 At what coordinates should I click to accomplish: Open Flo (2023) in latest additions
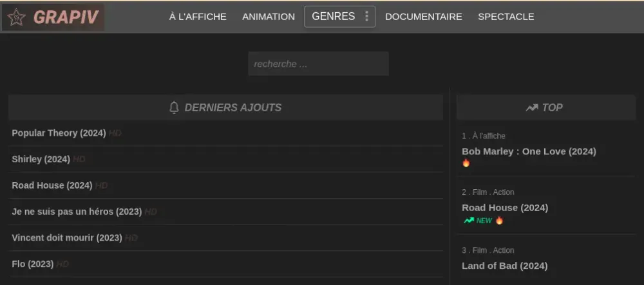(x=33, y=264)
